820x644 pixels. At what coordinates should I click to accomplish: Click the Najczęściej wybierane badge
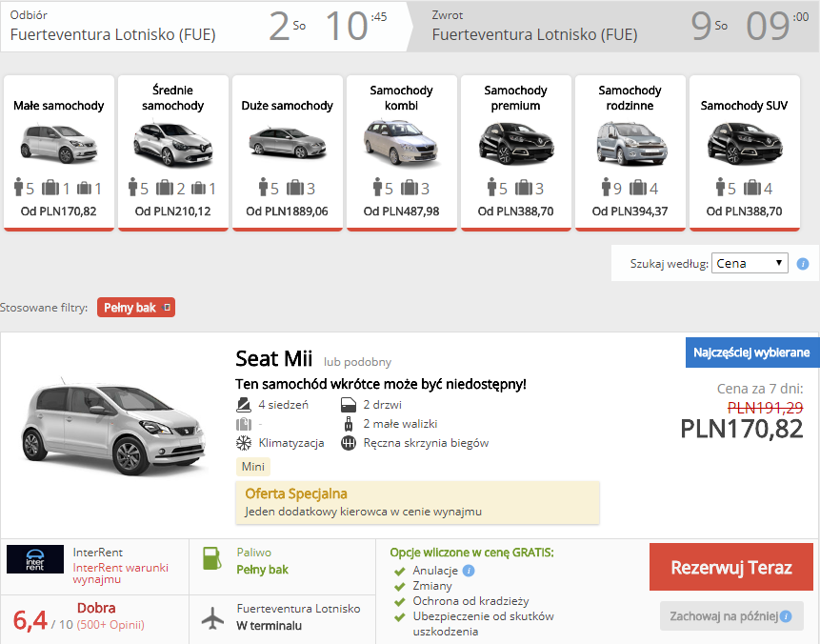751,352
